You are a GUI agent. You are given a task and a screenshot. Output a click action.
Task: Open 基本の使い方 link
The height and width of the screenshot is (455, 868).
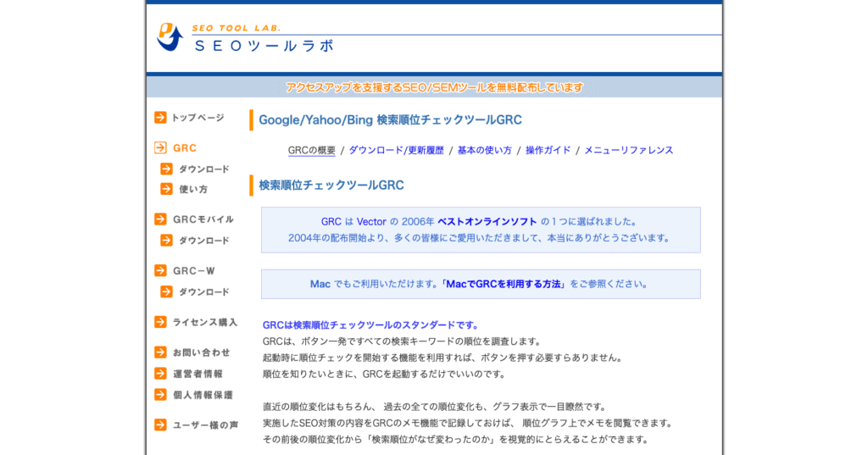(484, 150)
